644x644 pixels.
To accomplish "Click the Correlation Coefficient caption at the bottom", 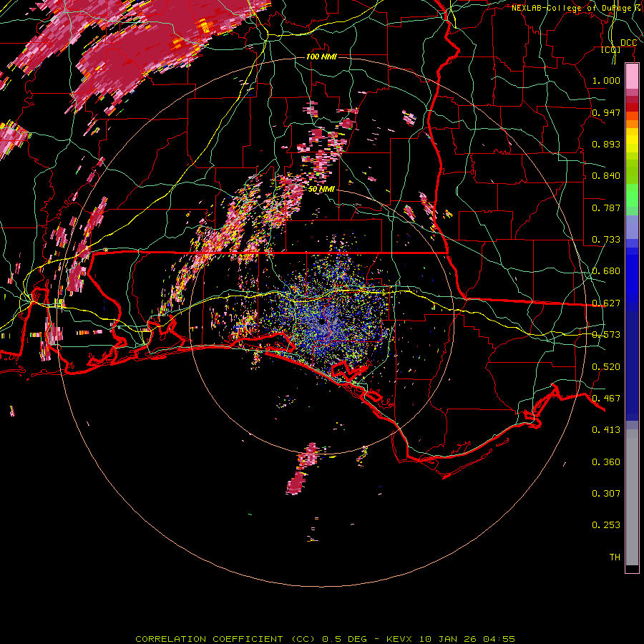I will pos(326,639).
